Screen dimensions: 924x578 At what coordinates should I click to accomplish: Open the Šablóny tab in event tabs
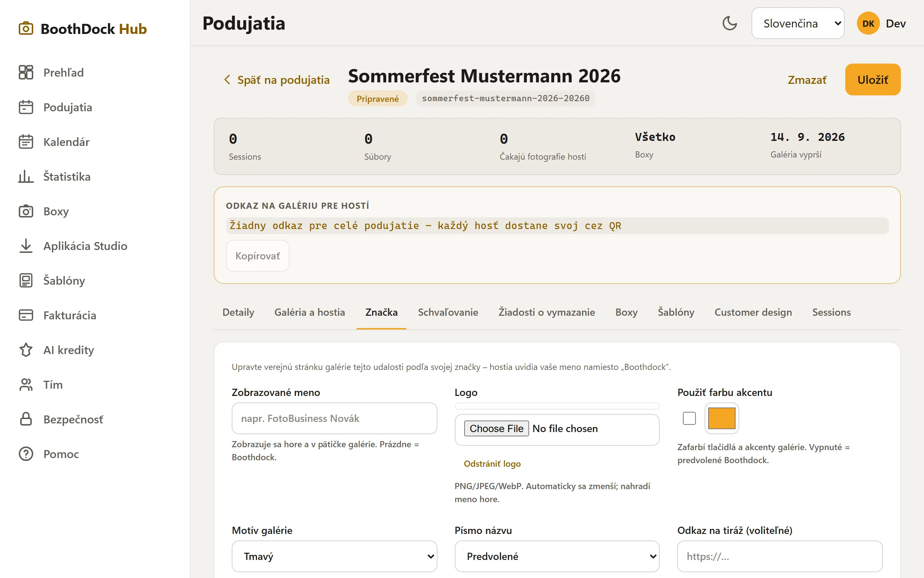(x=676, y=312)
